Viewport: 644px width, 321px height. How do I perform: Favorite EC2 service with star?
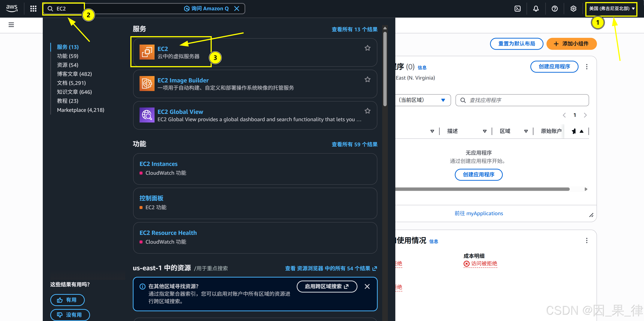pyautogui.click(x=367, y=48)
